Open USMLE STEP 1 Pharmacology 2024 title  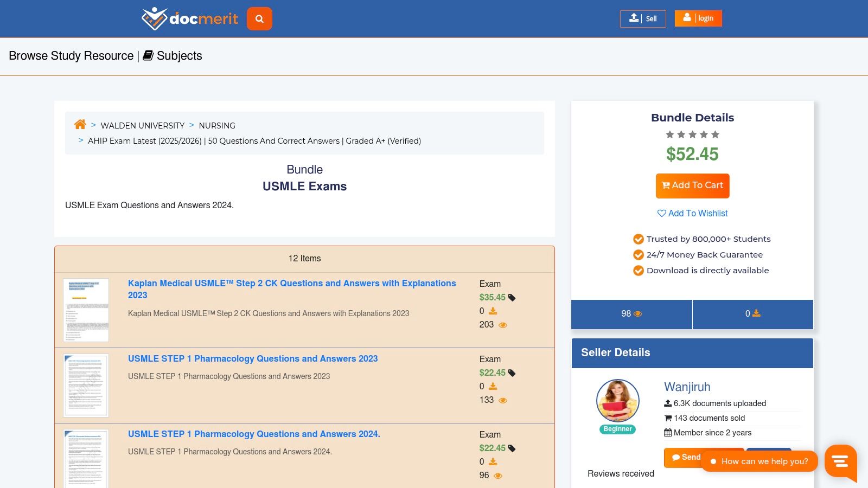[x=254, y=434]
